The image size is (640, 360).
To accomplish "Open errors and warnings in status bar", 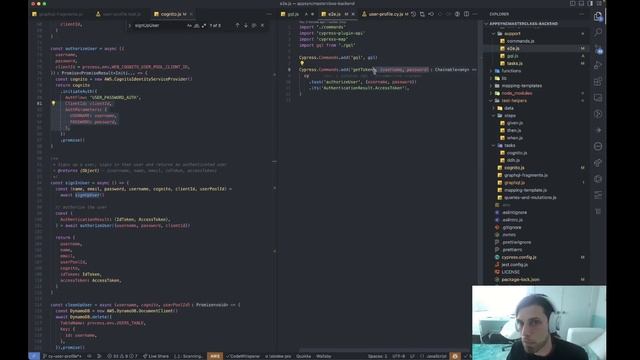I will click(x=122, y=356).
